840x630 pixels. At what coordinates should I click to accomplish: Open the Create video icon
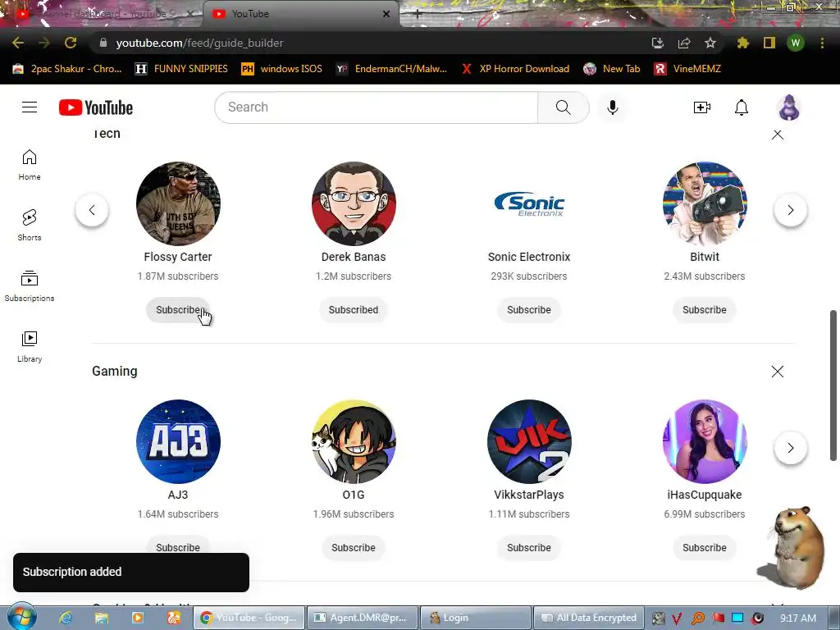click(702, 107)
